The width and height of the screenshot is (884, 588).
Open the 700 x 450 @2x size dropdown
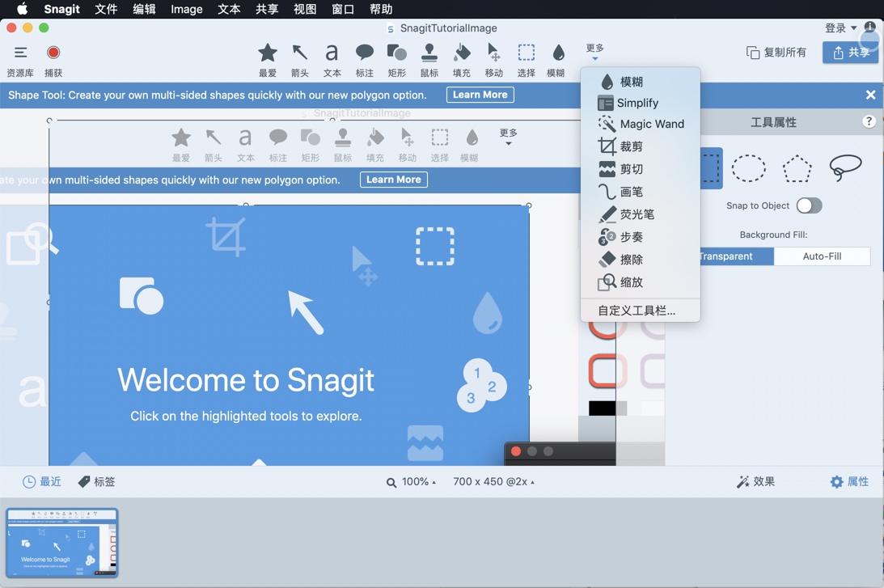tap(494, 482)
